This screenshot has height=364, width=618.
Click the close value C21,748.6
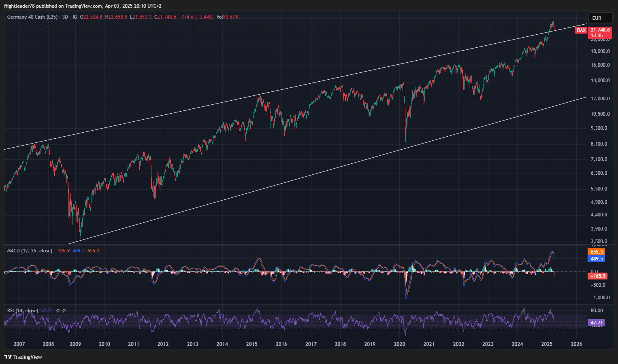point(165,17)
